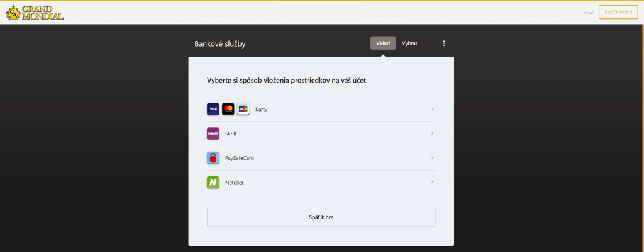Expand the Karty row chevron arrow

coord(433,109)
